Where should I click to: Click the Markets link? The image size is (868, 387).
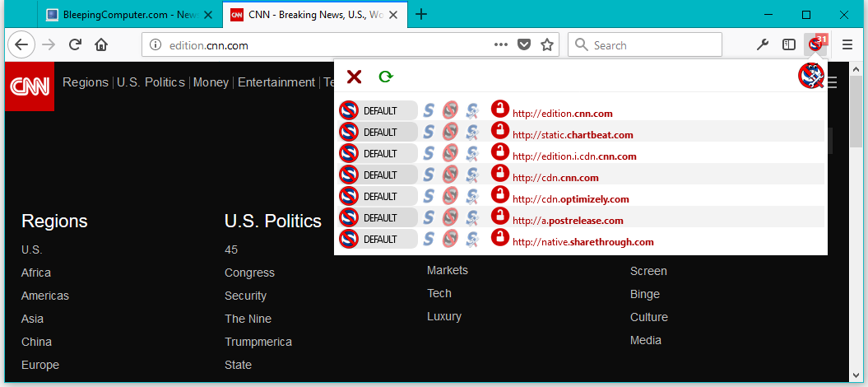tap(448, 270)
